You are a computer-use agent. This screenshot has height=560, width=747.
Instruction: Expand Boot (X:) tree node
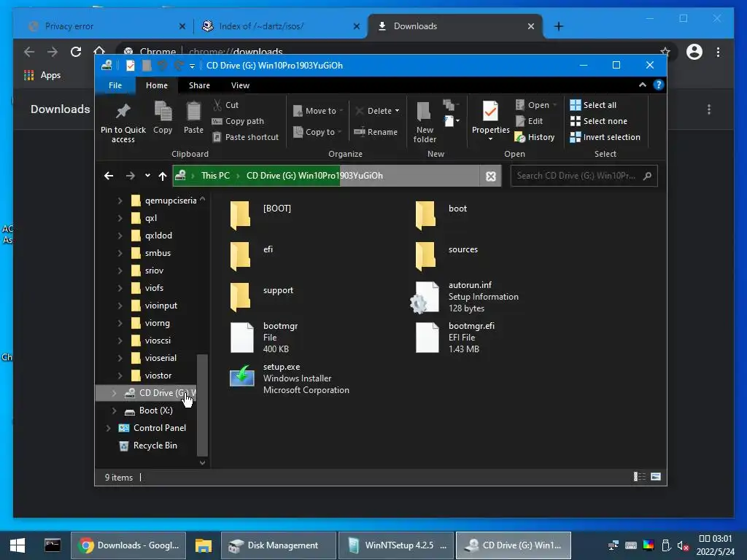pyautogui.click(x=114, y=411)
